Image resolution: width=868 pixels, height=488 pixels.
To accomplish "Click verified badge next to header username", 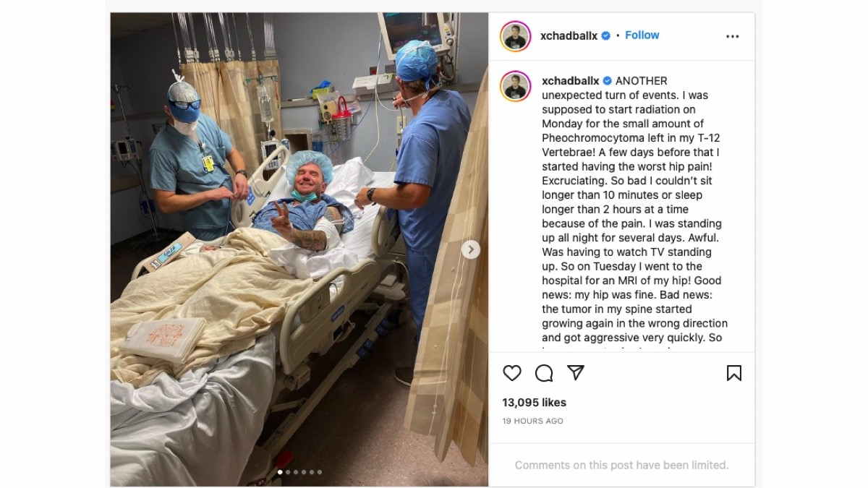I will (x=606, y=35).
